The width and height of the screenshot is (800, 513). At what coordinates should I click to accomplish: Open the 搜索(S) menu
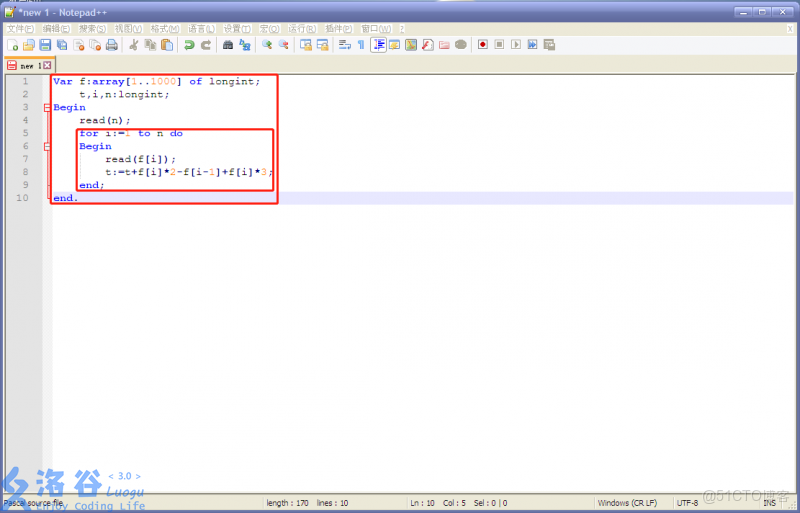pos(92,29)
